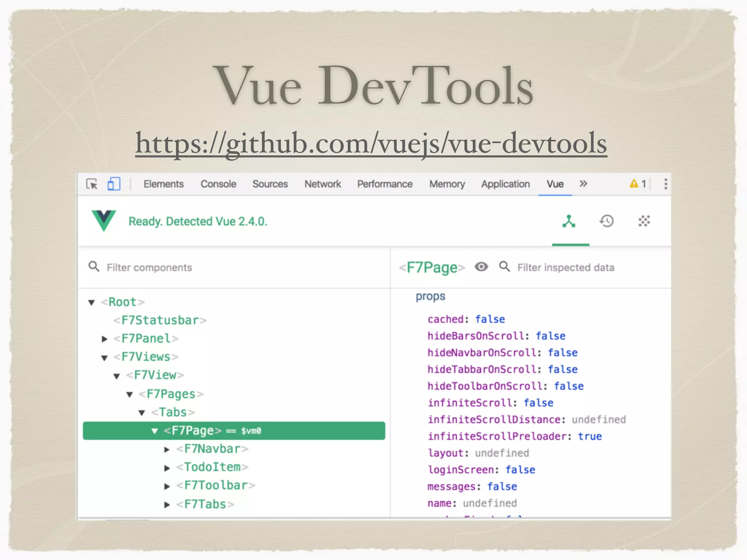Click the 'name: undefined' prop
Image resolution: width=747 pixels, height=560 pixels.
coord(472,503)
